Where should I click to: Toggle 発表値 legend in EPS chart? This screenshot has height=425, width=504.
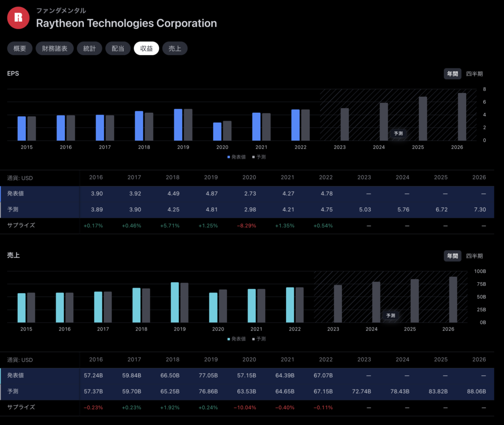(x=237, y=157)
